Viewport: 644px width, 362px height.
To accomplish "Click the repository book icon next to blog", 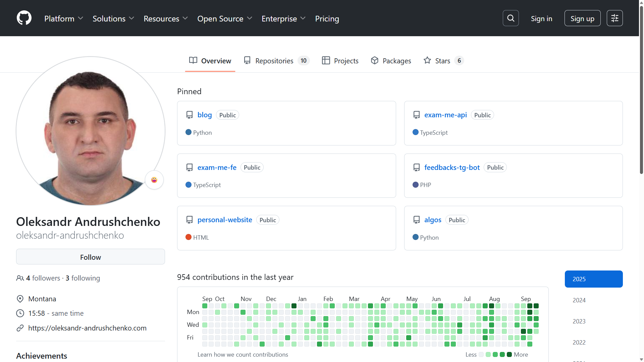I will pyautogui.click(x=190, y=115).
